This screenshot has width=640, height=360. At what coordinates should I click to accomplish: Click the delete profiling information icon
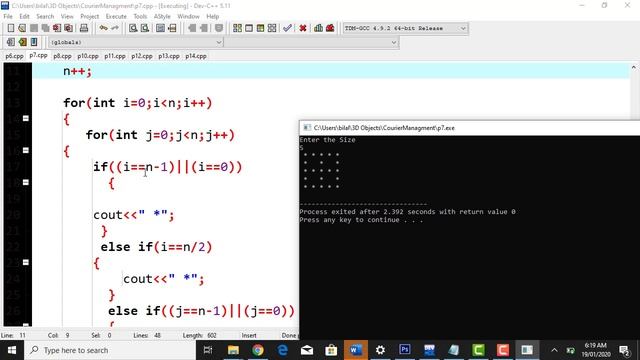pos(330,28)
